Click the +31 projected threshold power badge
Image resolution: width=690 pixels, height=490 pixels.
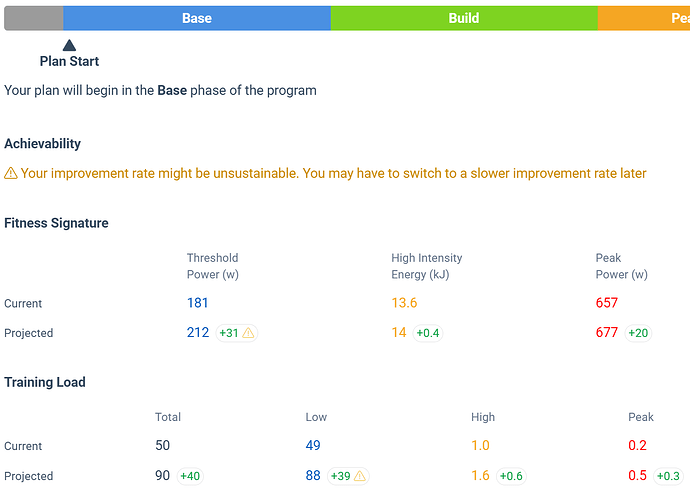coord(237,333)
